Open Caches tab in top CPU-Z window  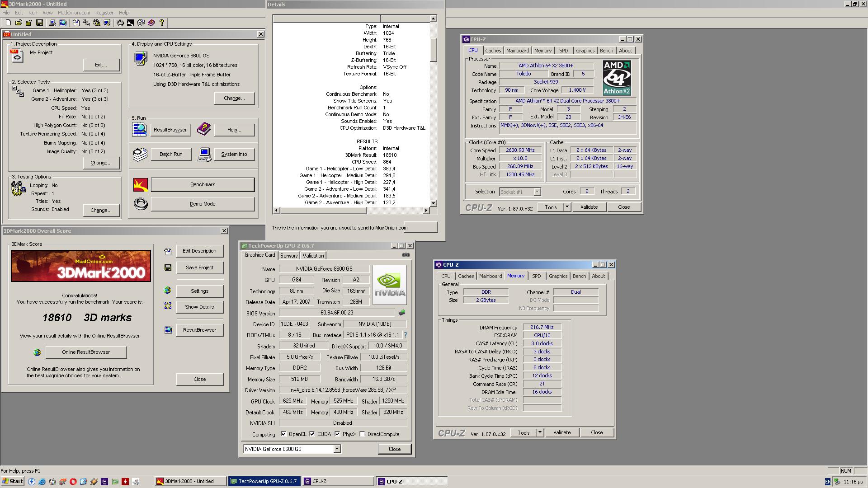[x=493, y=51]
